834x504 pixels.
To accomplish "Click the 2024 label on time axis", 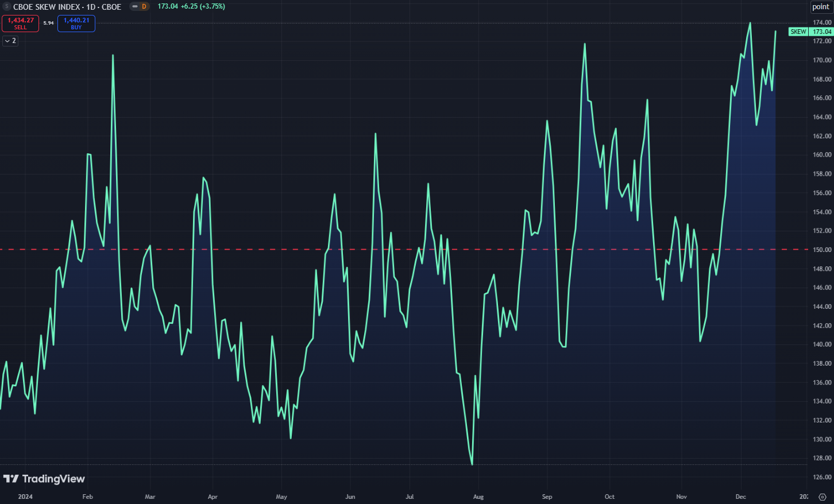I will coord(25,497).
